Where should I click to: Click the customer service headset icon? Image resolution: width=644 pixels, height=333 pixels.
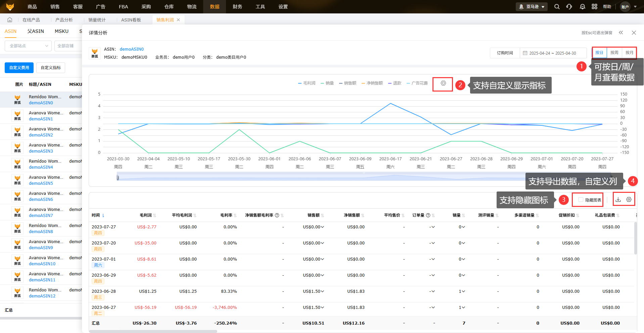[x=569, y=7]
